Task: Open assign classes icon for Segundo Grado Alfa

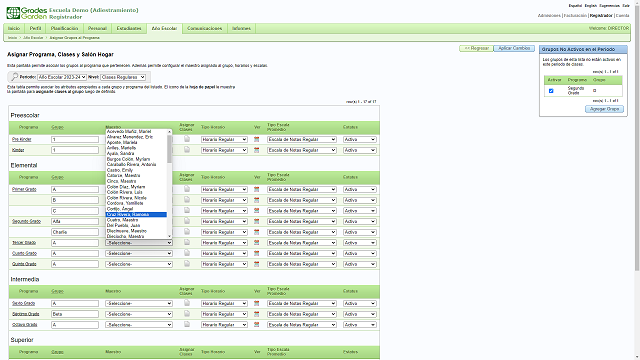Action: (x=187, y=221)
